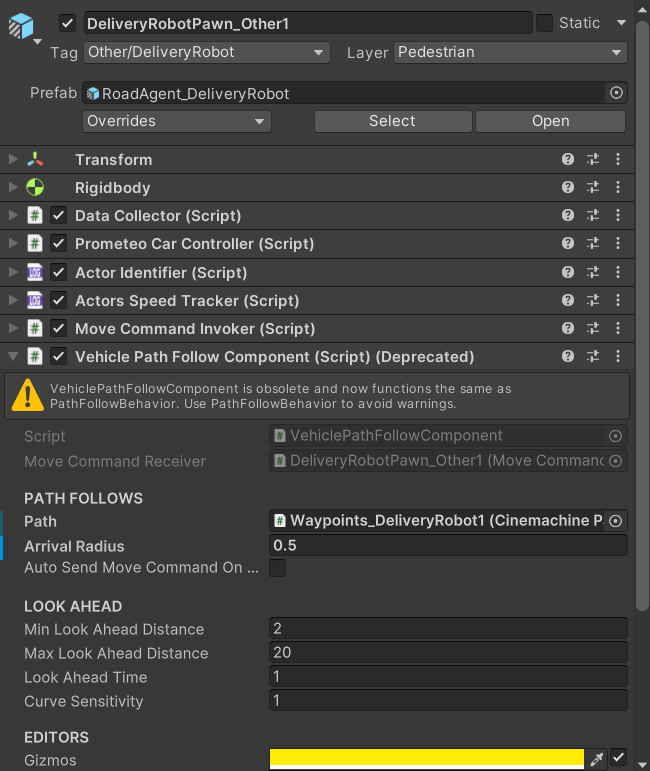Open the Layer dropdown
This screenshot has height=771, width=650.
pos(510,52)
